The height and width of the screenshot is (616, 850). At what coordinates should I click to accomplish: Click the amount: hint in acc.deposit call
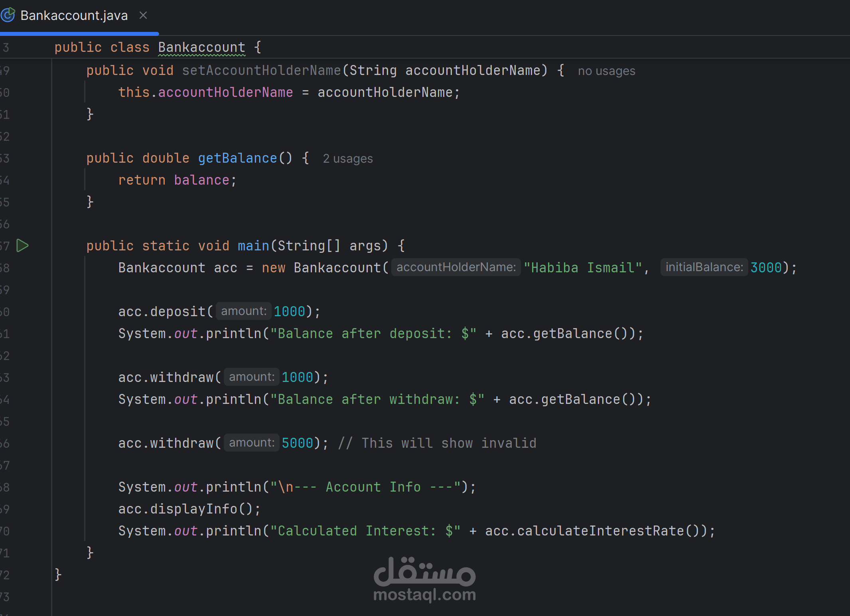click(x=244, y=311)
